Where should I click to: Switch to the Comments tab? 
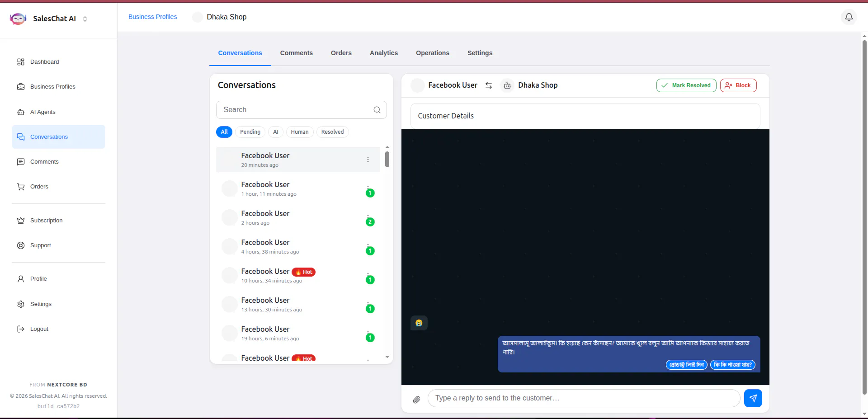point(297,53)
